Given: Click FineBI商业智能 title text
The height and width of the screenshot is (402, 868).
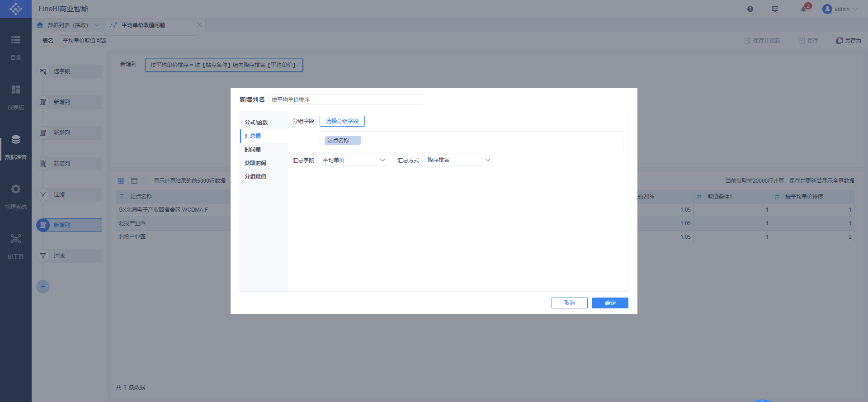Looking at the screenshot, I should click(x=63, y=9).
